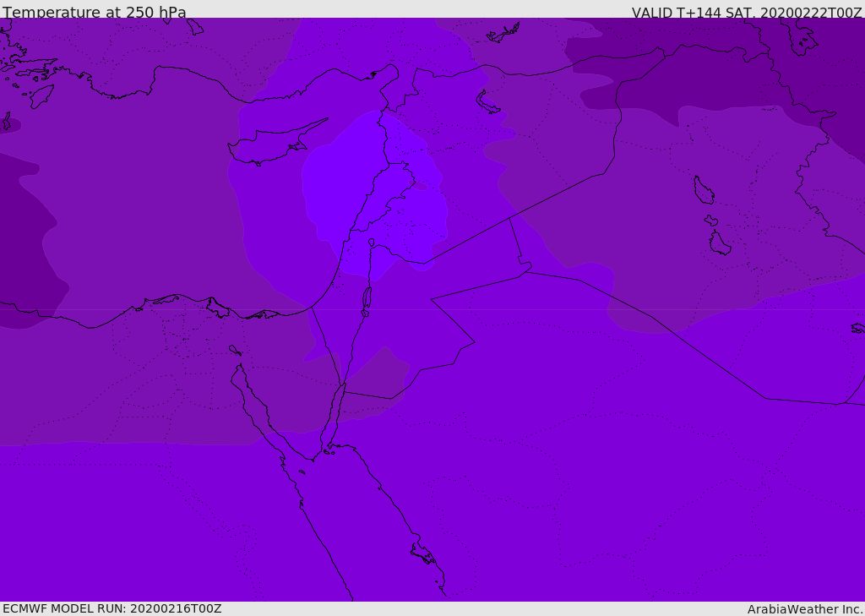Click the 'VALID T+144 SAT. 20200222T00Z' label

tap(747, 13)
